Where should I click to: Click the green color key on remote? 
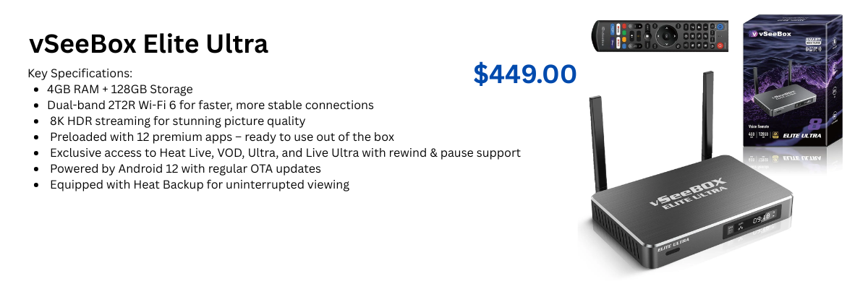click(624, 33)
